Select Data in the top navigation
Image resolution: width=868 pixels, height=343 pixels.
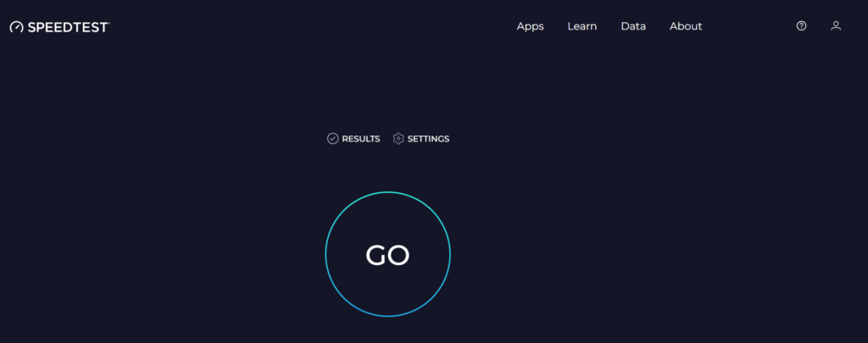(x=633, y=26)
